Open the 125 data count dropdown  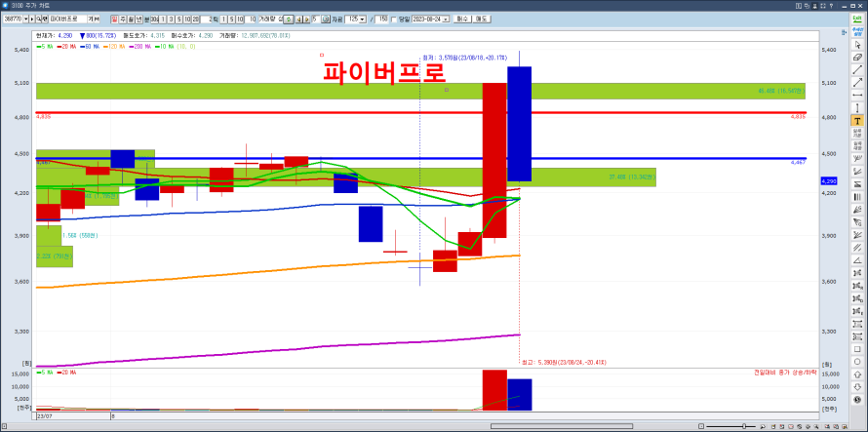363,20
